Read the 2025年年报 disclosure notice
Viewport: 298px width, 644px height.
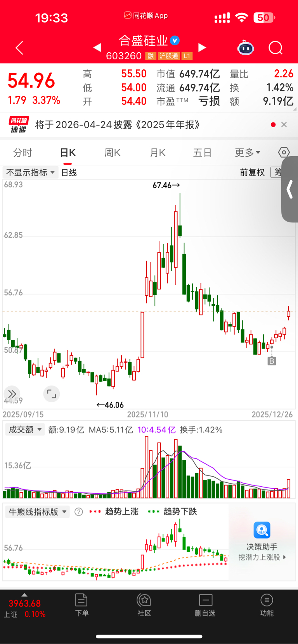pos(118,125)
